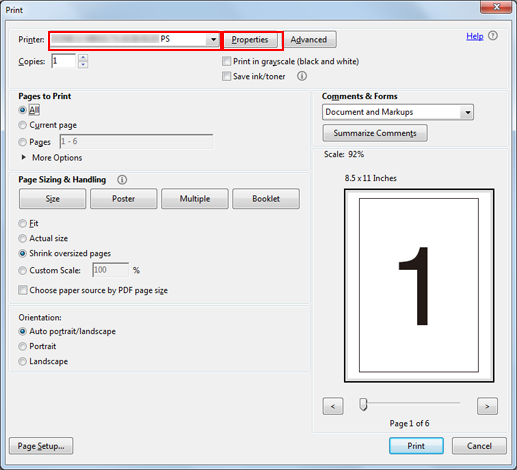Click Summarize Comments button
This screenshot has width=517, height=470.
375,133
